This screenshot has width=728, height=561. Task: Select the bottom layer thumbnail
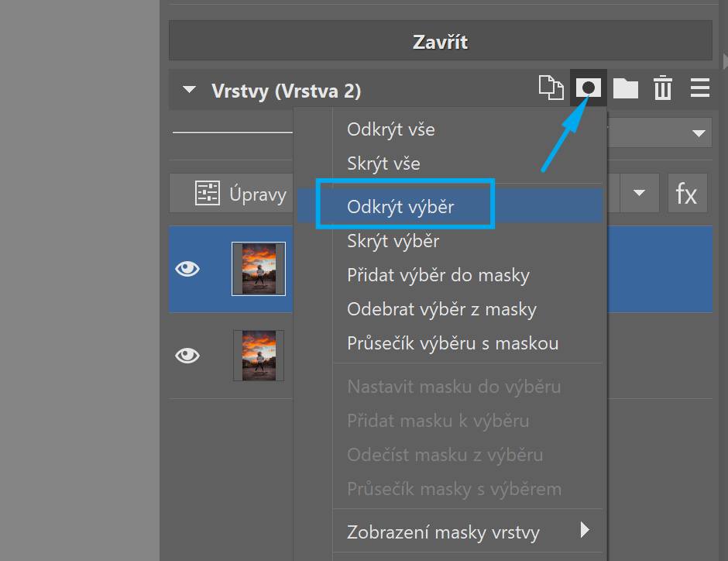(259, 356)
